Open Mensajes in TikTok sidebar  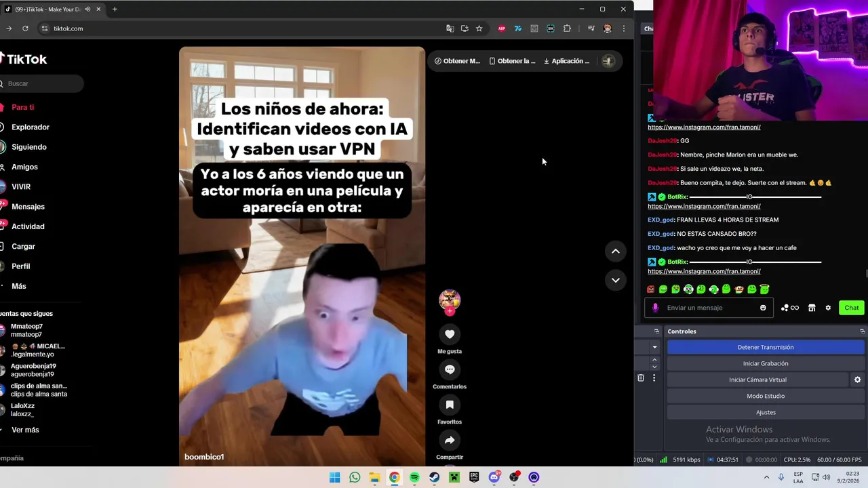pyautogui.click(x=28, y=207)
